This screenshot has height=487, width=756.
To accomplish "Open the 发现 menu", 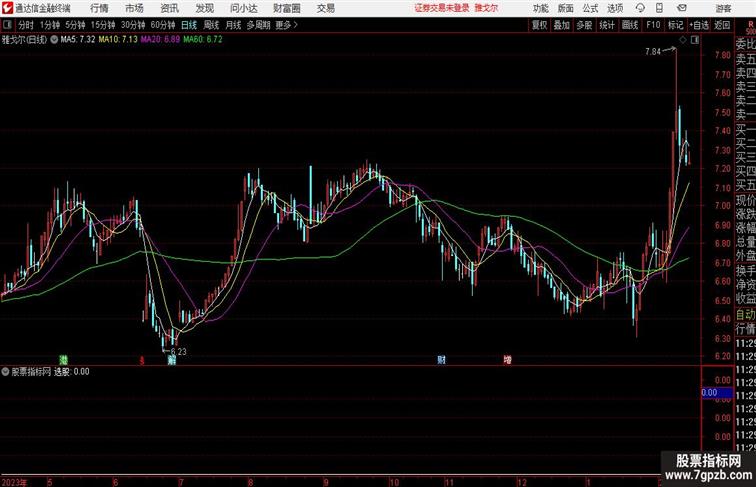I will 204,8.
